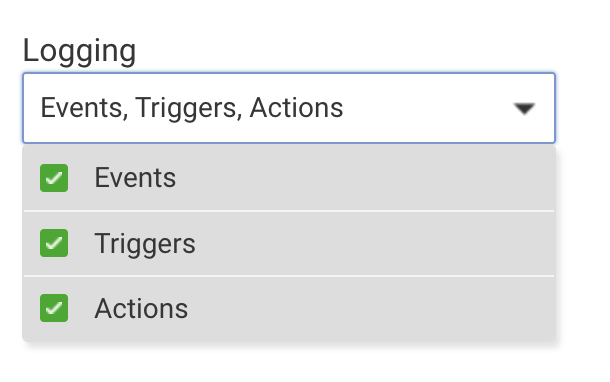The image size is (610, 382).
Task: Collapse the Logging dropdown using its arrow
Action: coord(524,109)
